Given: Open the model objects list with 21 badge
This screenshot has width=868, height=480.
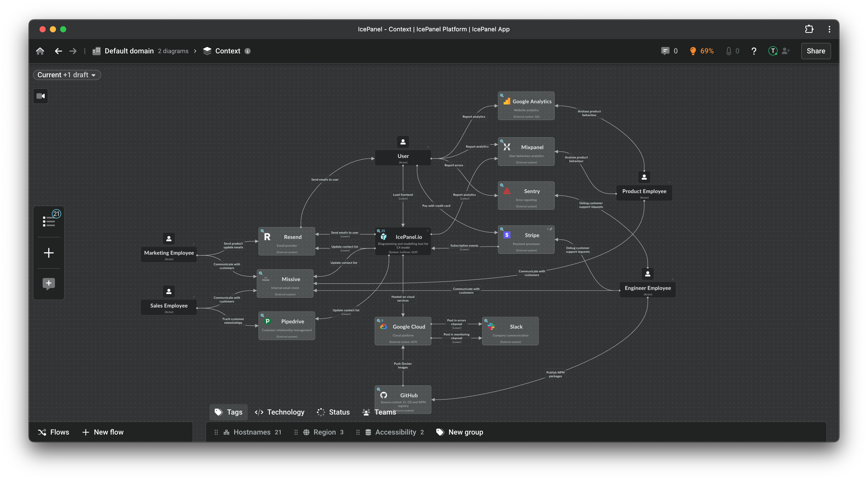Looking at the screenshot, I should coord(49,221).
